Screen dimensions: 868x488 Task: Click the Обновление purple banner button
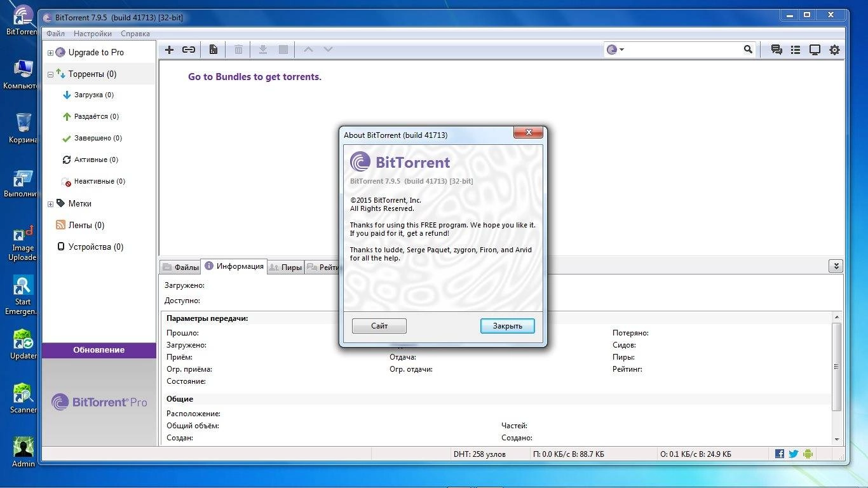(99, 350)
